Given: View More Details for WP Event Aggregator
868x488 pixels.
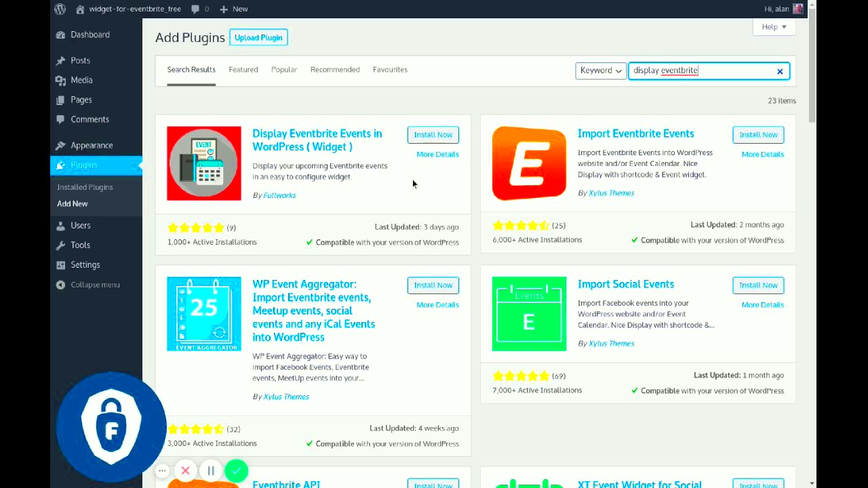Looking at the screenshot, I should (x=437, y=305).
